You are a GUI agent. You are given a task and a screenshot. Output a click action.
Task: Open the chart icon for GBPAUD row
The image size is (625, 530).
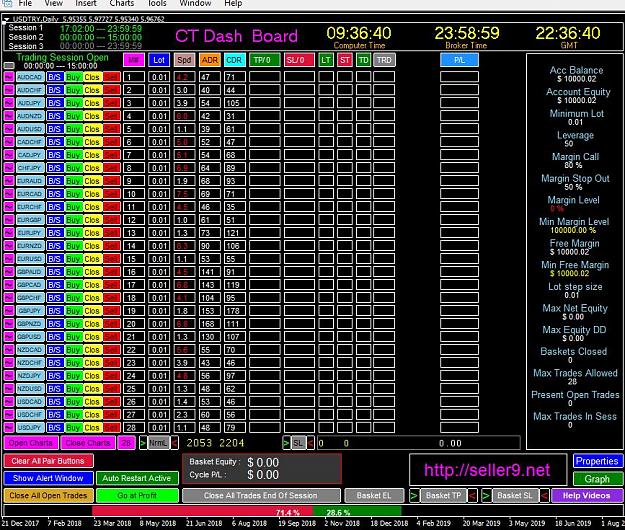9,272
